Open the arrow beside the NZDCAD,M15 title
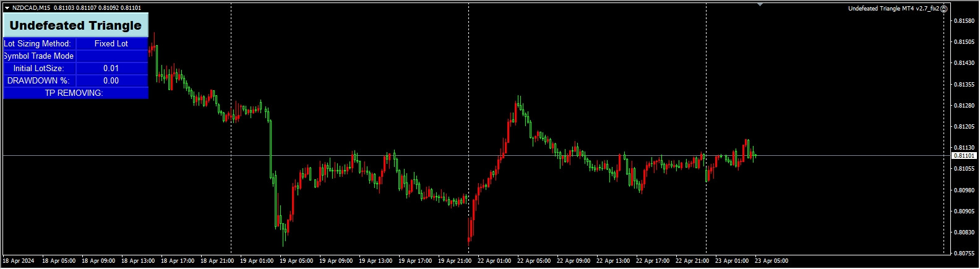 pos(7,8)
